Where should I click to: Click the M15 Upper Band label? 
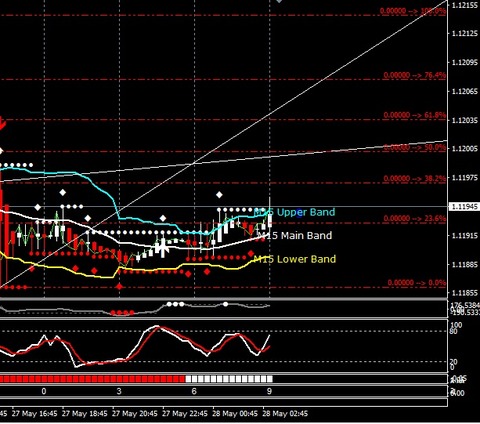click(x=294, y=212)
